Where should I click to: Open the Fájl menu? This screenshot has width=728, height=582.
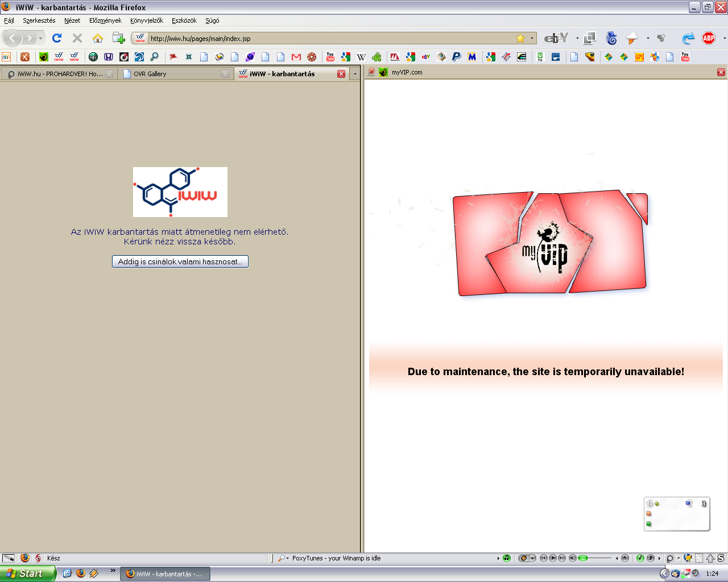9,20
